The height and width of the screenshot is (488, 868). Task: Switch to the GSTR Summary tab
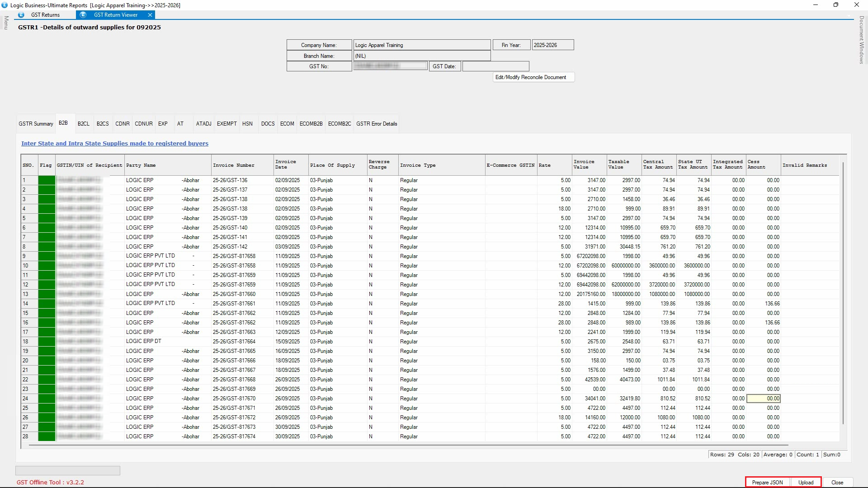coord(36,124)
